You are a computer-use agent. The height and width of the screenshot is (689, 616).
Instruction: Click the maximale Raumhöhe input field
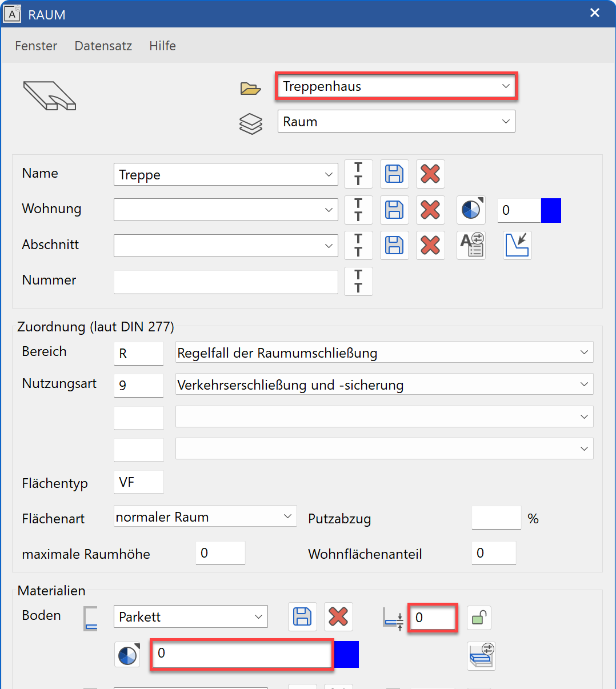220,553
